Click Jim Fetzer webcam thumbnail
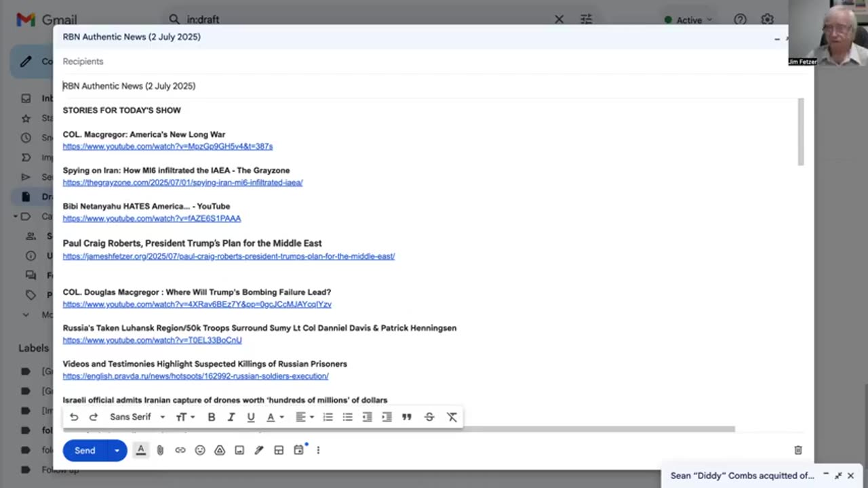868x488 pixels. point(828,33)
